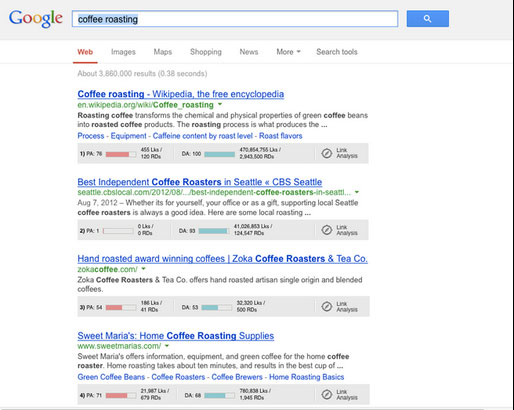The height and width of the screenshot is (410, 514).
Task: Click the blue magnifier search button
Action: coord(428,19)
